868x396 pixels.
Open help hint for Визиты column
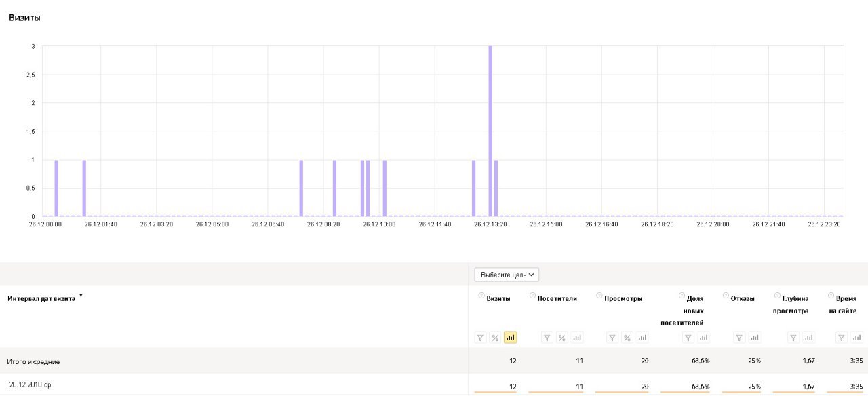click(481, 296)
